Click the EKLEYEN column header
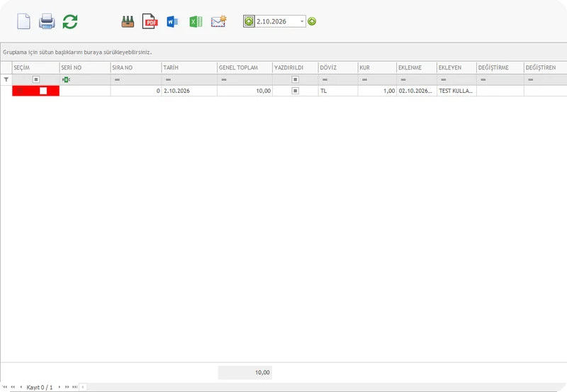Viewport: 567px width, 392px height. [456, 67]
